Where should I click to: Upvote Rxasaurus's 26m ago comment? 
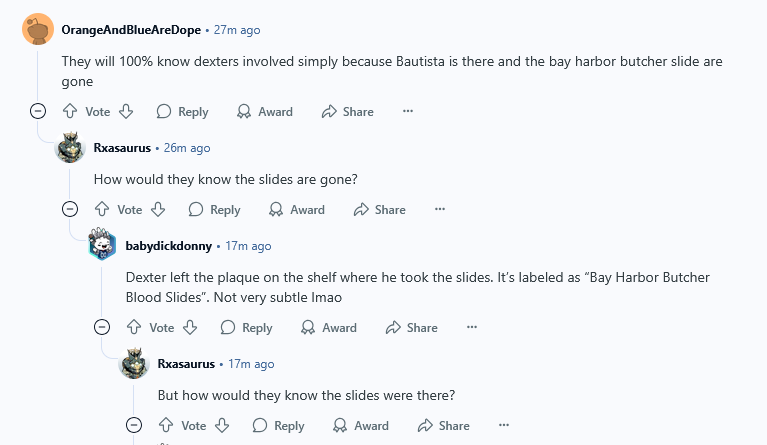pyautogui.click(x=102, y=210)
